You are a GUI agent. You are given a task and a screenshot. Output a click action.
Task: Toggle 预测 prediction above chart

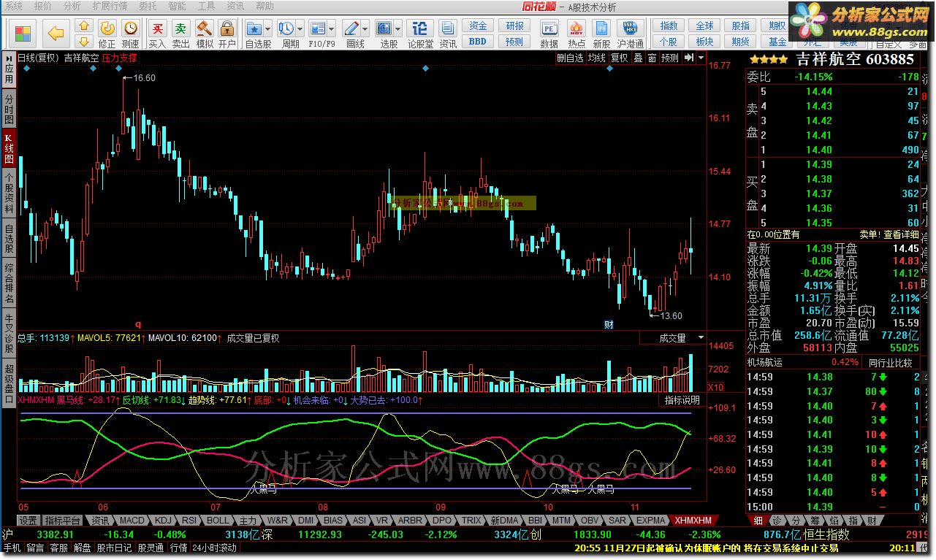point(670,58)
